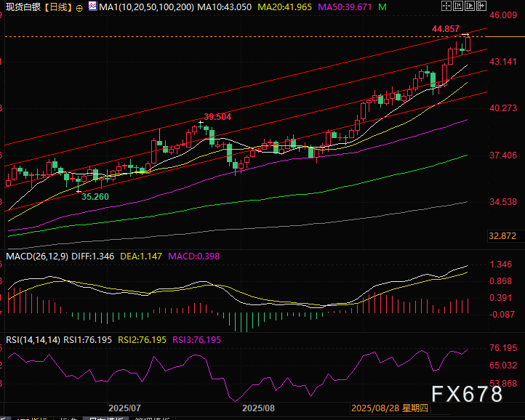Click the small indicator icon before MA1
Image resolution: width=525 pixels, height=420 pixels.
[92, 7]
